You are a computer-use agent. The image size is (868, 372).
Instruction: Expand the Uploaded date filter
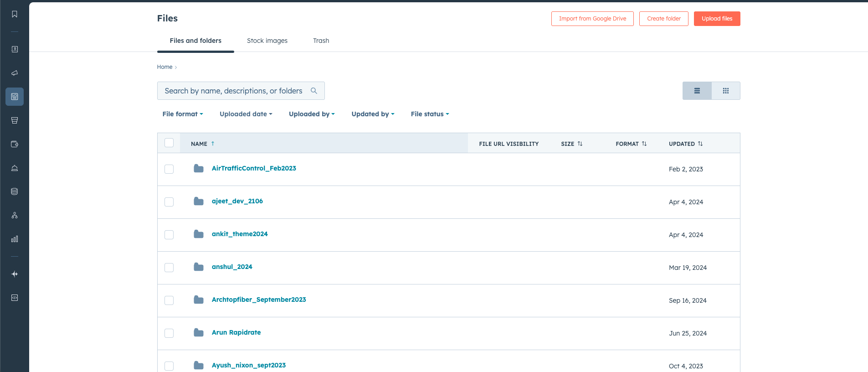246,114
